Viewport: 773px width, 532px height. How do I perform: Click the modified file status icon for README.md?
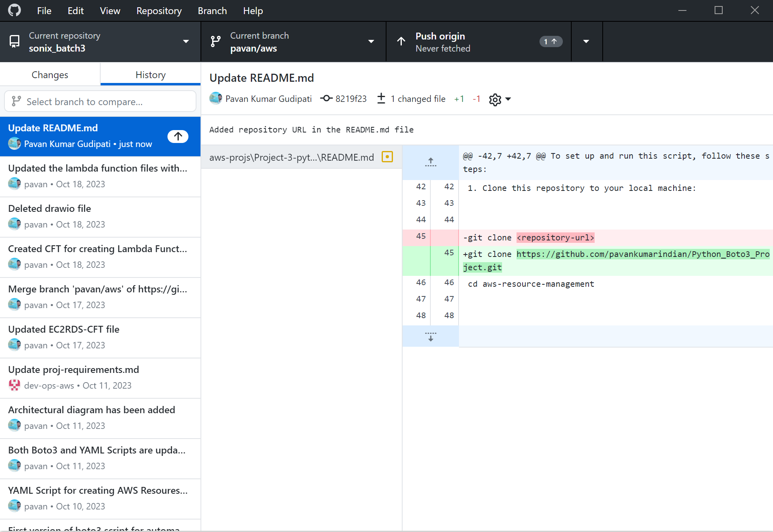387,157
